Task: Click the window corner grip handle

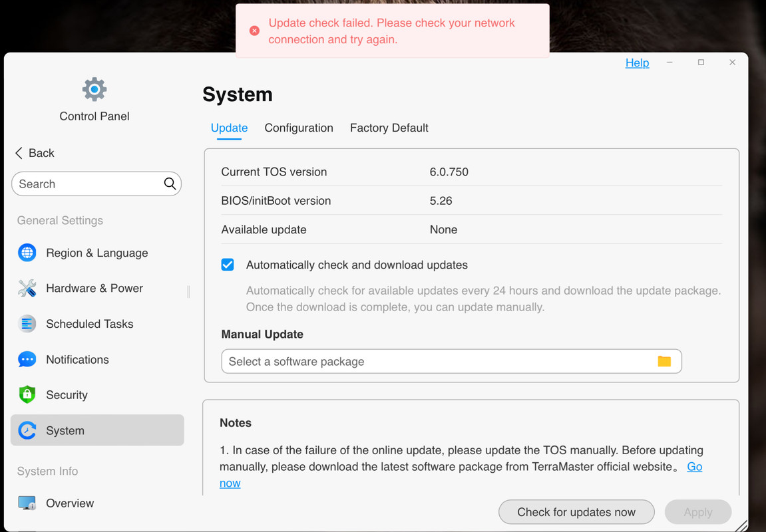Action: [x=741, y=525]
